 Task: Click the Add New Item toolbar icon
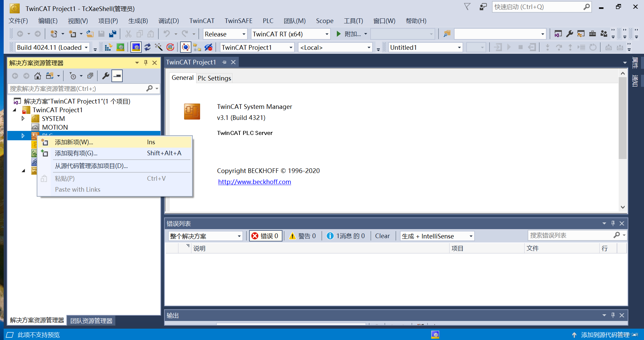pos(72,34)
